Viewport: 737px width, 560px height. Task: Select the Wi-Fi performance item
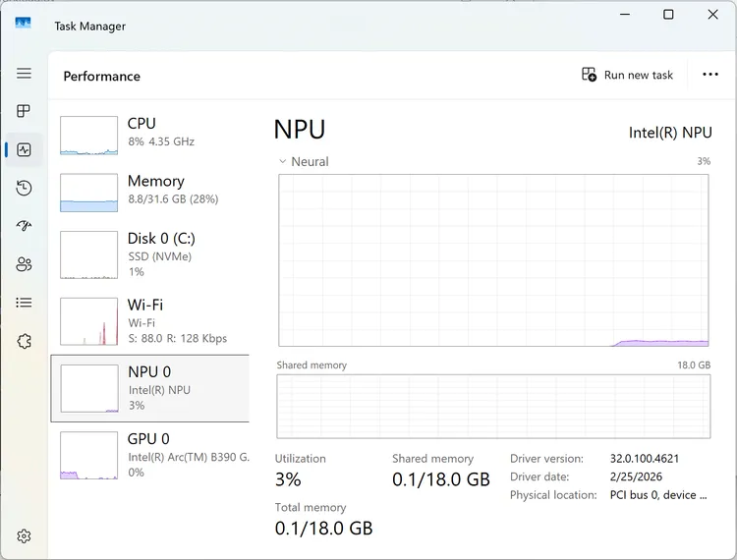coord(150,321)
